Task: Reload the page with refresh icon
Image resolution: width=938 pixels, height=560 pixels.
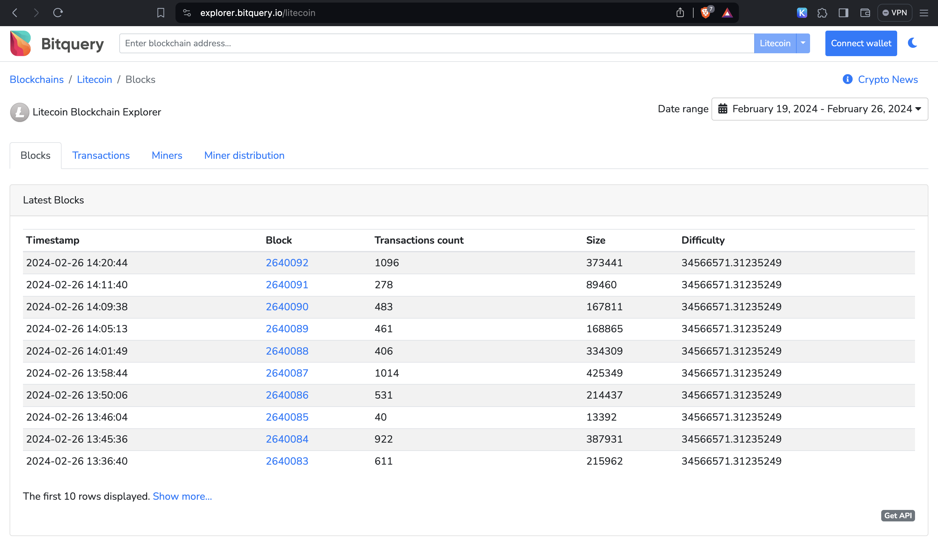Action: click(58, 13)
